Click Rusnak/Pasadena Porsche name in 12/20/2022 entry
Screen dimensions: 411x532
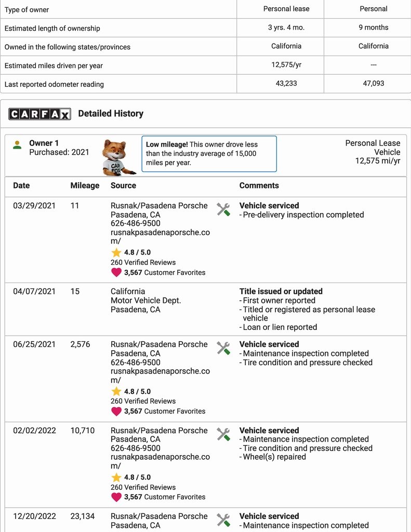(159, 516)
